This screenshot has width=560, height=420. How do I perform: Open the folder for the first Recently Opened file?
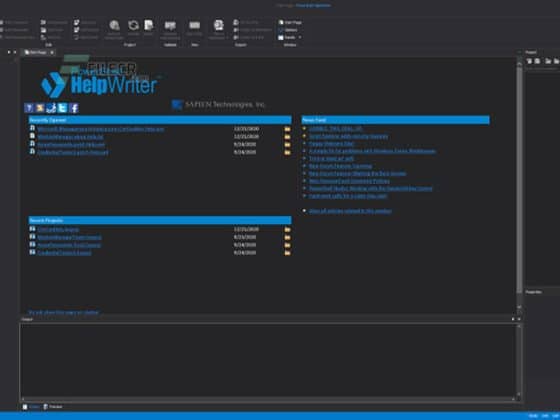click(287, 129)
